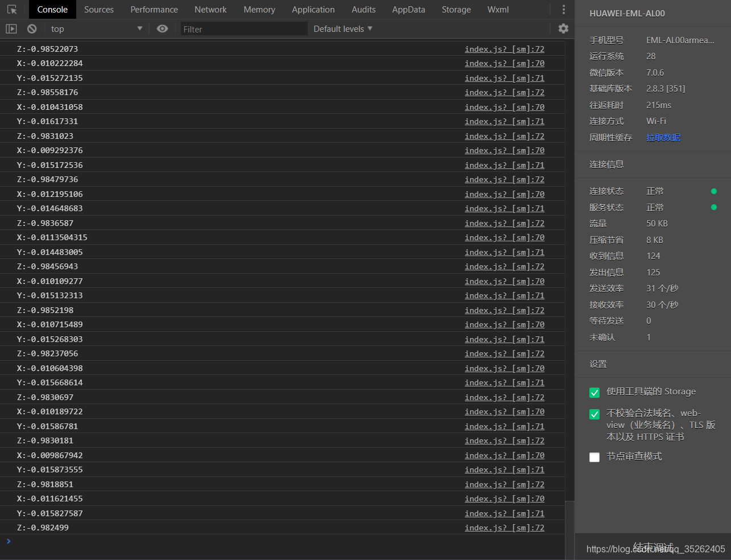Select log entry X:-0.010431058

point(50,107)
